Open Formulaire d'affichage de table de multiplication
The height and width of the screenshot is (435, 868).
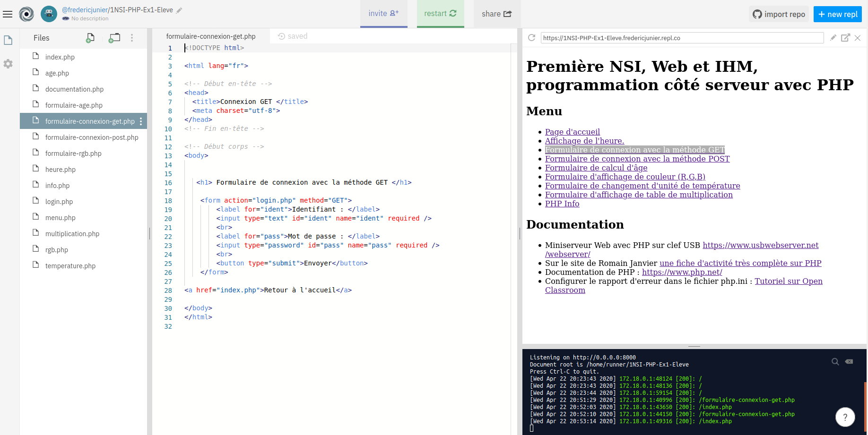[x=639, y=195]
